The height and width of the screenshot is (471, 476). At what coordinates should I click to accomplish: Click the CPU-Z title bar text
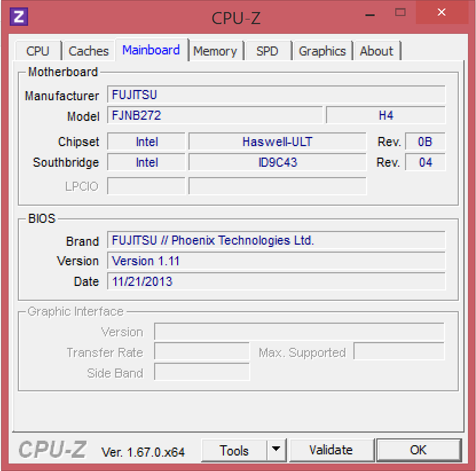(236, 18)
